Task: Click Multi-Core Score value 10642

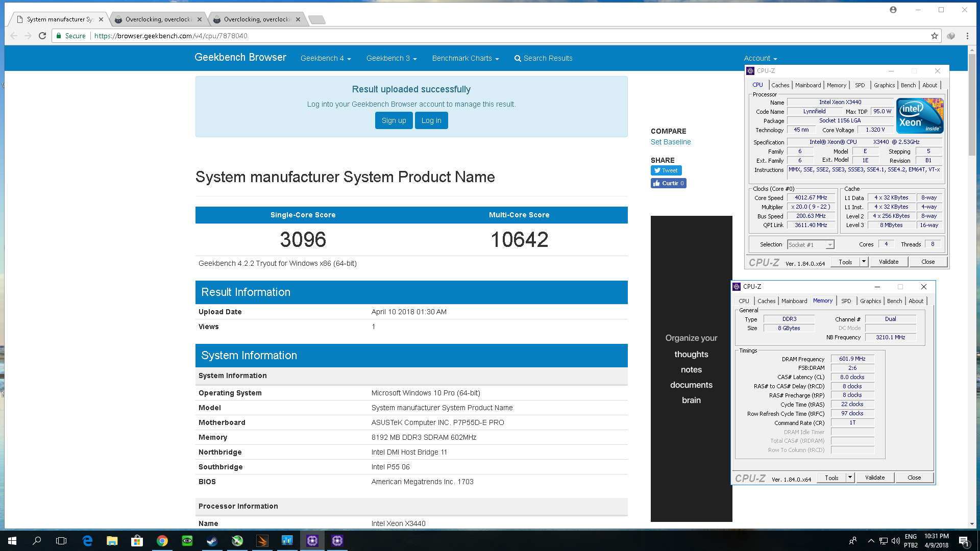Action: 519,239
